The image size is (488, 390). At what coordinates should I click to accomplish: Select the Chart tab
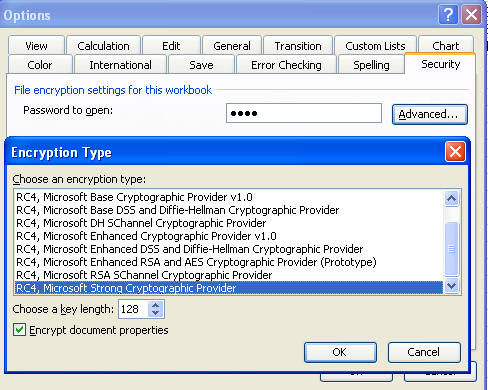click(446, 45)
